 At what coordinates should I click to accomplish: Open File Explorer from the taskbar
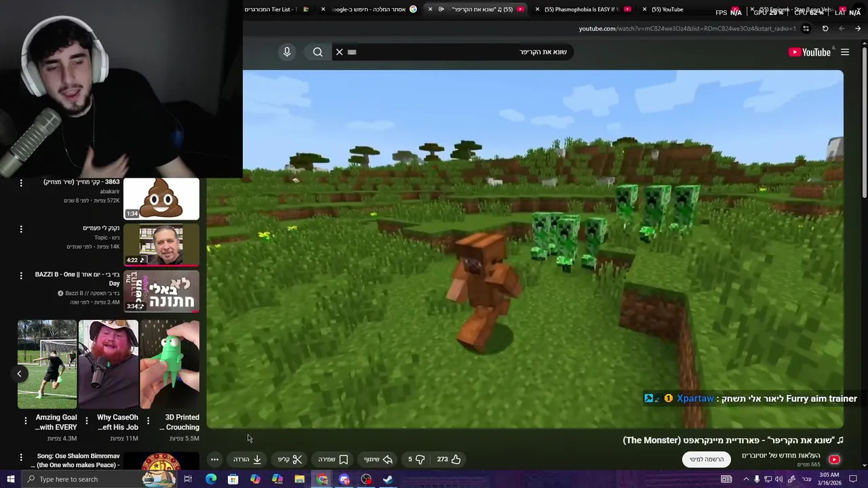(300, 479)
